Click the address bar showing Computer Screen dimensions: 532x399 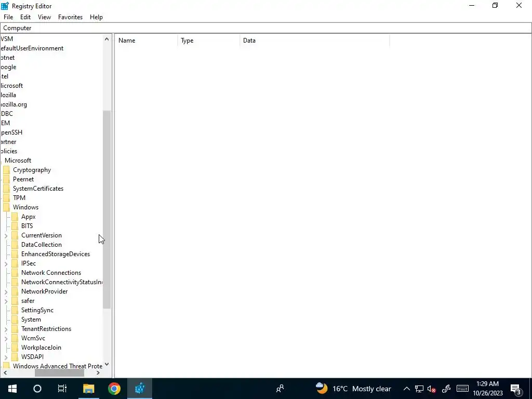(265, 28)
